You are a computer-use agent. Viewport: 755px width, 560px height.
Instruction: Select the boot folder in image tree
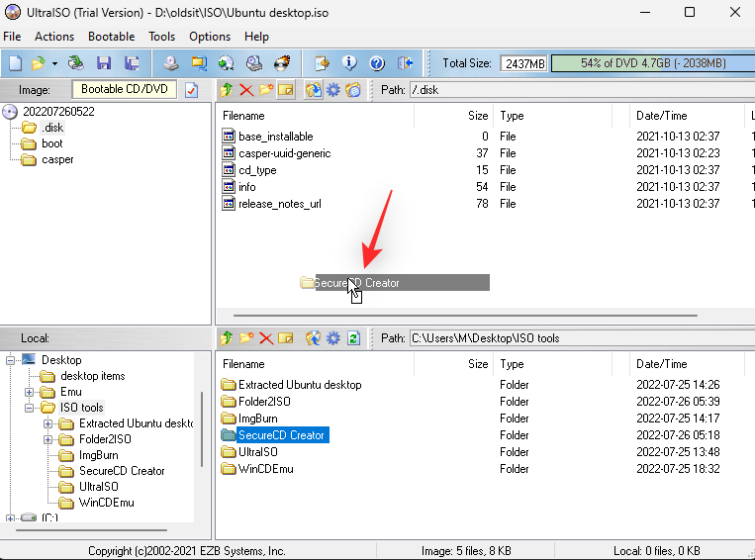click(52, 143)
